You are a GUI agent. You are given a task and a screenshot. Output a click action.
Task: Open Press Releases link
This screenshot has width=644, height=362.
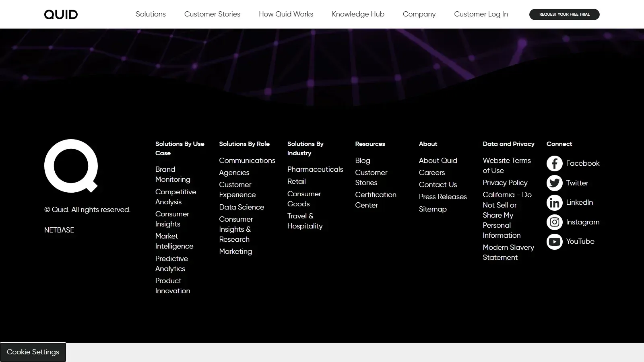pos(443,197)
